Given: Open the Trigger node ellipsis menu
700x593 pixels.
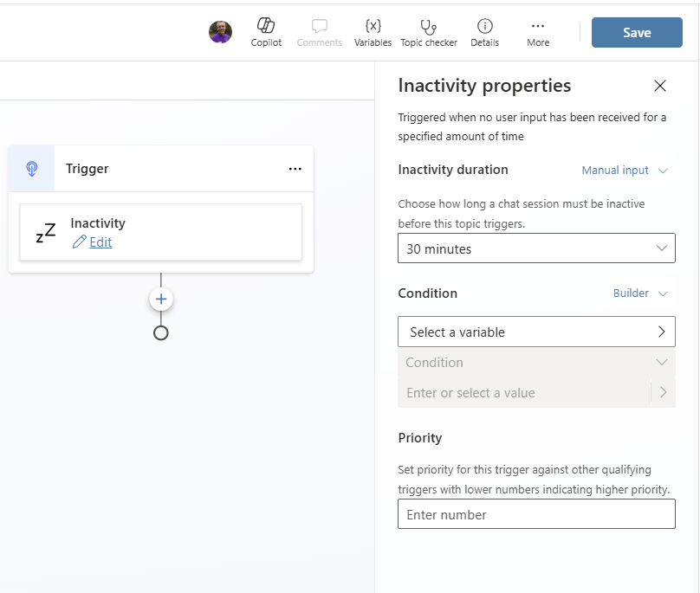Looking at the screenshot, I should tap(295, 169).
